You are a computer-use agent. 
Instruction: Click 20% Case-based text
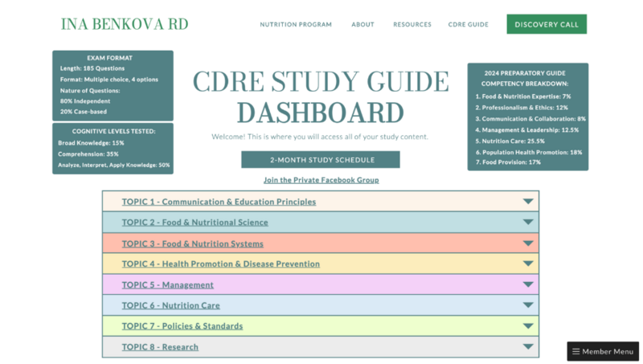pyautogui.click(x=84, y=112)
